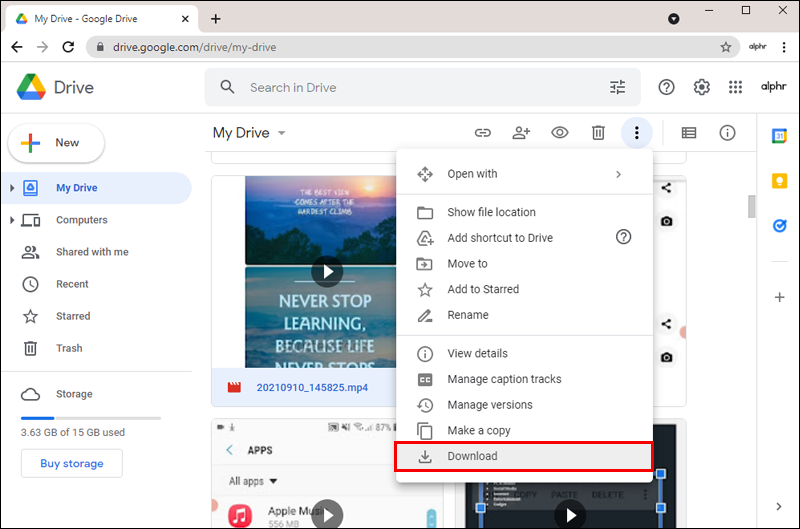
Task: Toggle the More actions three-dot button
Action: [636, 133]
